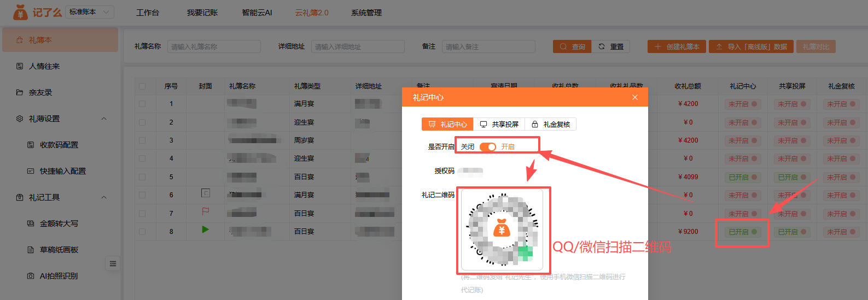Click the 礼记工具 toolbox icon
This screenshot has height=300, width=868.
20,197
